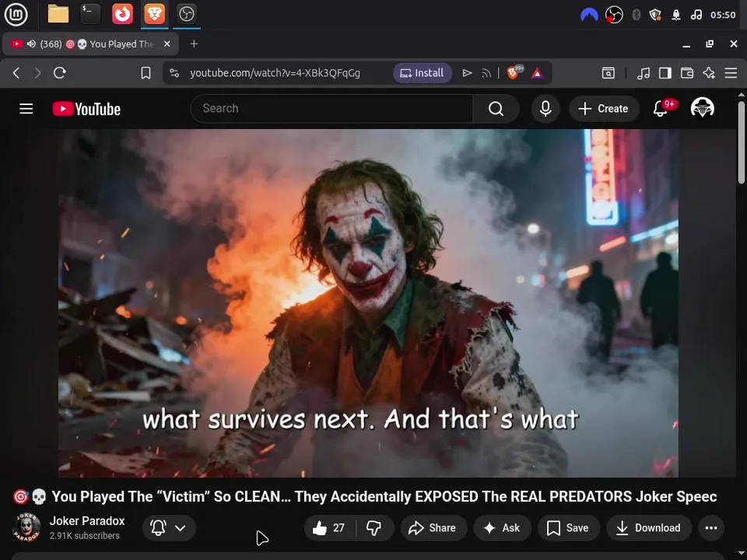
Task: Open the Brave main menu
Action: (x=731, y=73)
